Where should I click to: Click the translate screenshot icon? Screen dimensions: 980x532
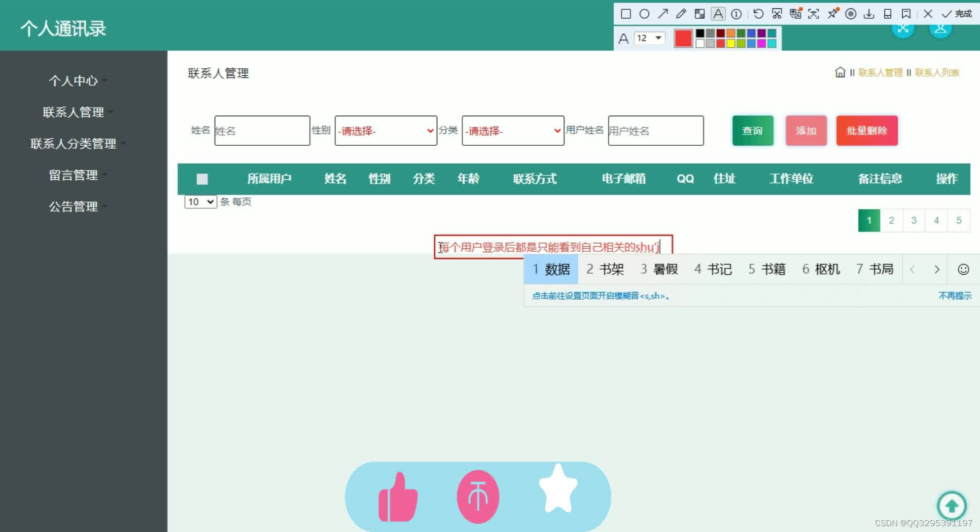796,14
